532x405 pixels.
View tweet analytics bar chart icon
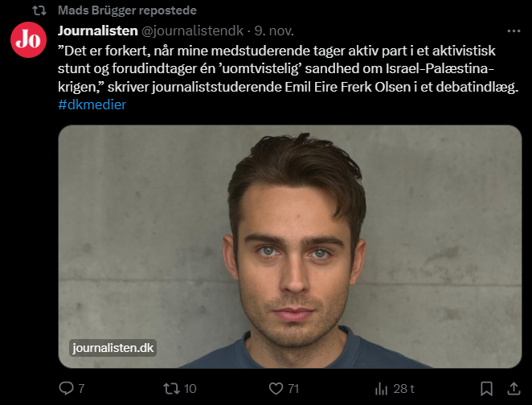[380, 388]
